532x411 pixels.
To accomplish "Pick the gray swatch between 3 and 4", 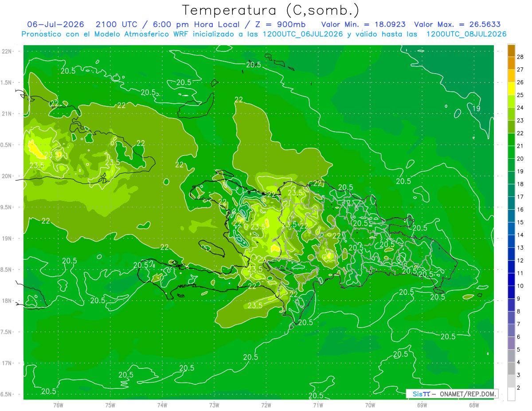I will tap(511, 368).
